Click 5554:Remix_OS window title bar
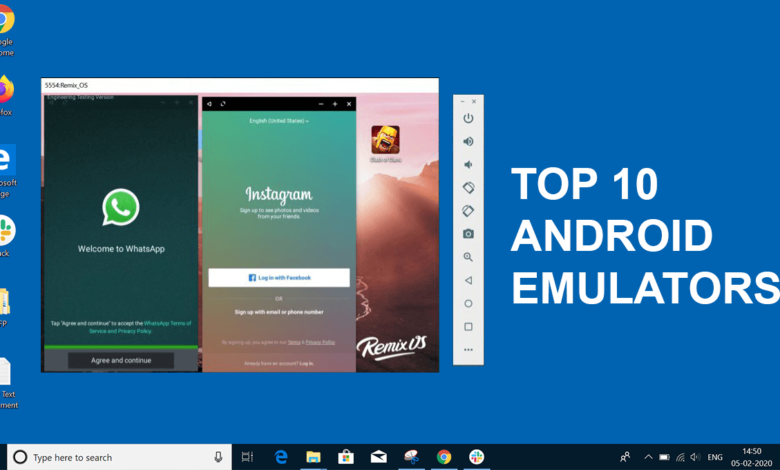The image size is (780, 470). [x=240, y=85]
